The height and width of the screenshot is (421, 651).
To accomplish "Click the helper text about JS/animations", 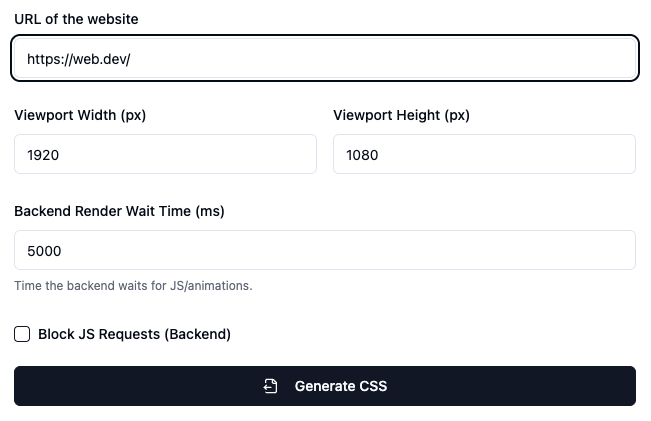I will click(133, 285).
